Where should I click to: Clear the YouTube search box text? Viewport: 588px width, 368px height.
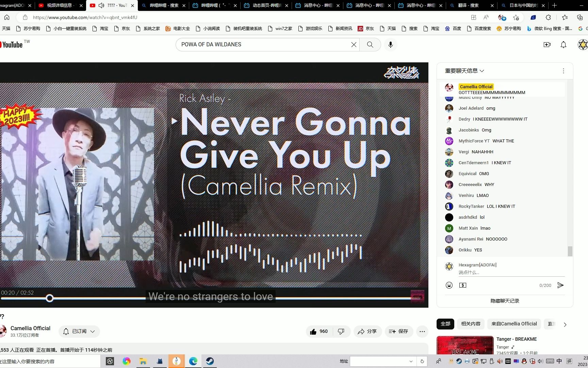click(x=354, y=45)
